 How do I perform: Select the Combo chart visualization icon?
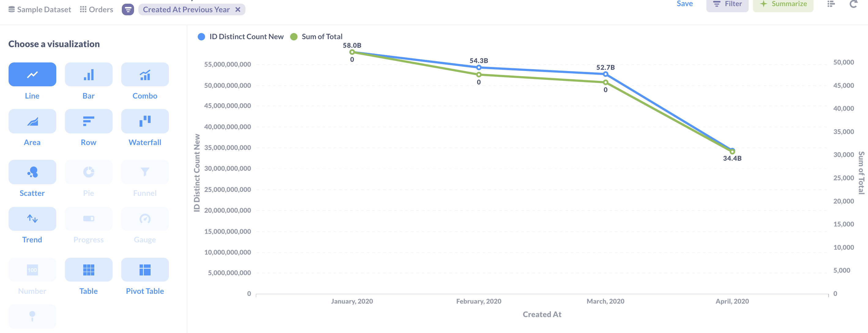click(144, 74)
